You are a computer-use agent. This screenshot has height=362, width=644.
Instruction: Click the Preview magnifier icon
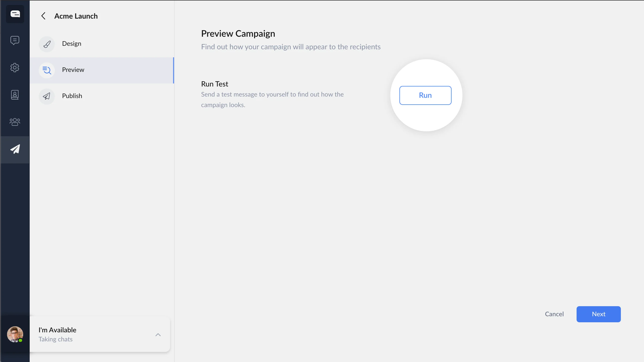coord(47,70)
